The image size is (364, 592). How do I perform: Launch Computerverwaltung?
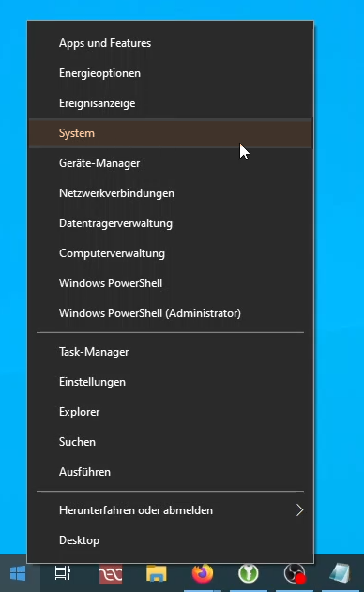(171, 253)
